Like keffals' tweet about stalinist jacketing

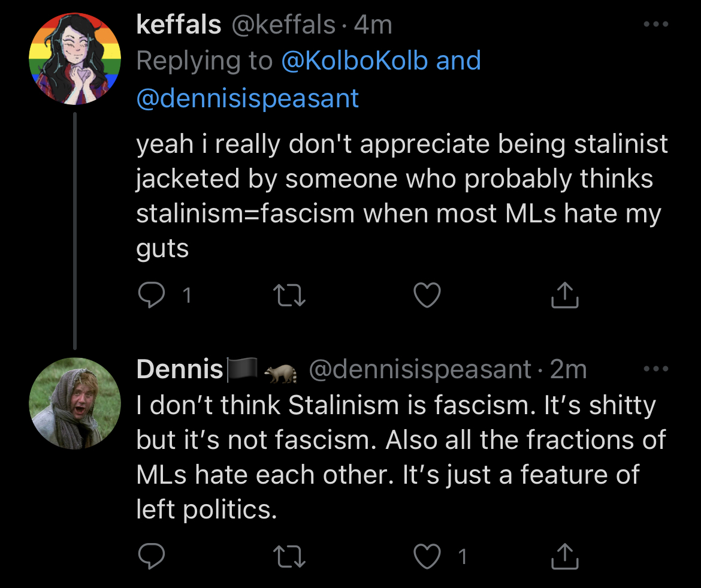click(427, 295)
